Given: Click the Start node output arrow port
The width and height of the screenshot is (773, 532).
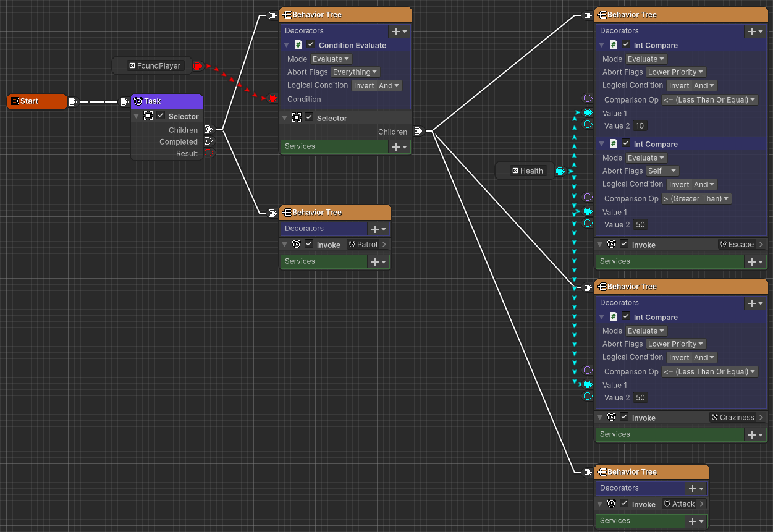Looking at the screenshot, I should [73, 102].
